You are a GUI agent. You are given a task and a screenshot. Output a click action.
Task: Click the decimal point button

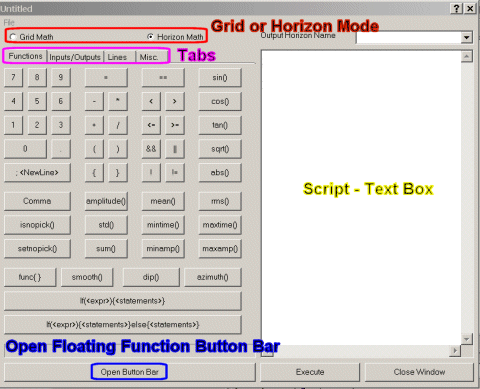(x=61, y=149)
